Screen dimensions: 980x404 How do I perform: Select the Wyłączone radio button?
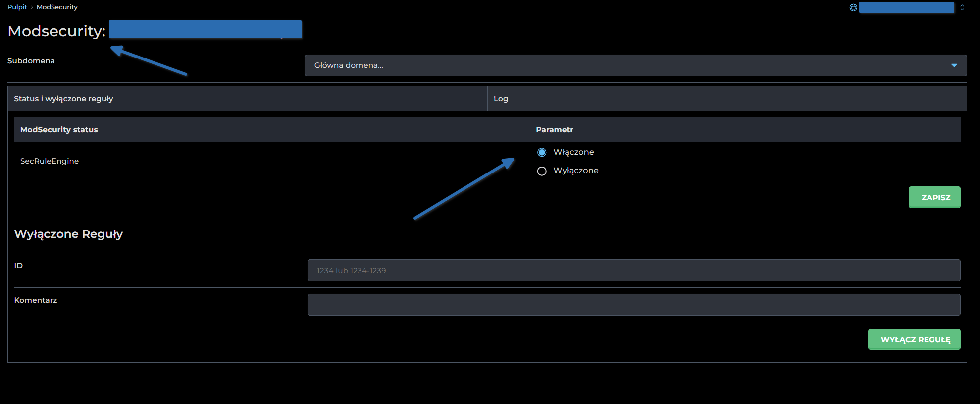tap(542, 171)
